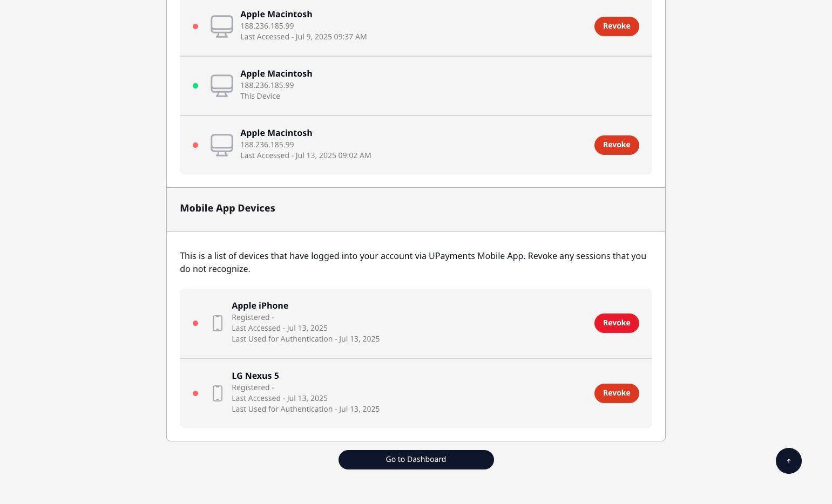Revoke the LG Nexus 5 device

pos(616,393)
